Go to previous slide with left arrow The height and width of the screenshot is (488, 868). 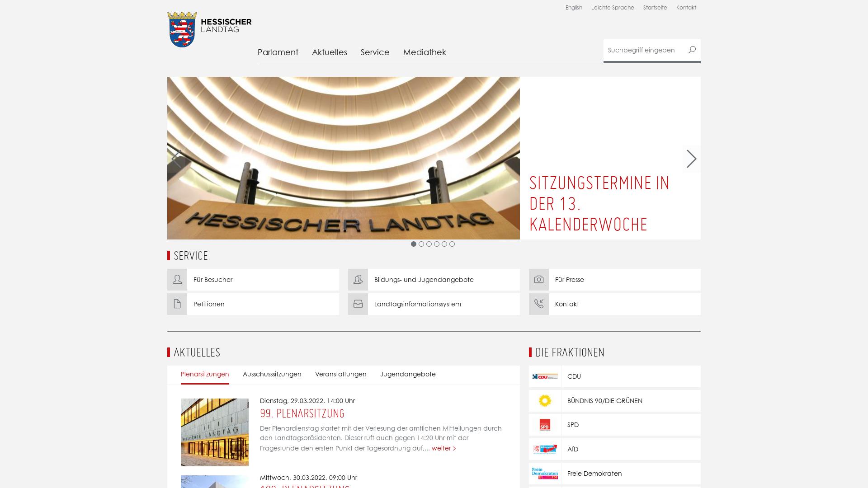[x=176, y=159]
